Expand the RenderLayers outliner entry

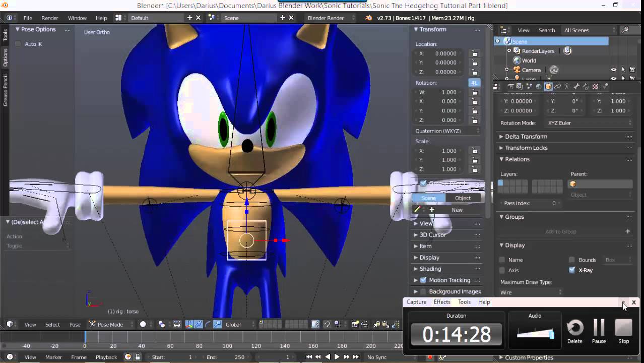(x=508, y=51)
